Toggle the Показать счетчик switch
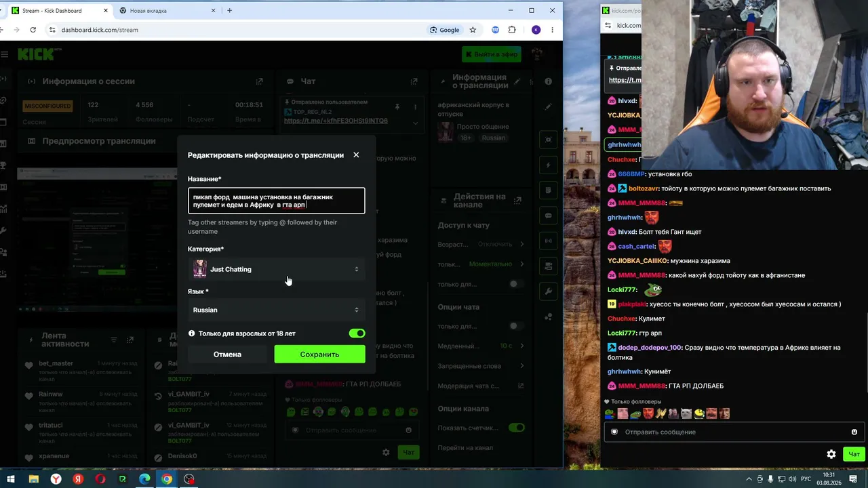 (517, 428)
